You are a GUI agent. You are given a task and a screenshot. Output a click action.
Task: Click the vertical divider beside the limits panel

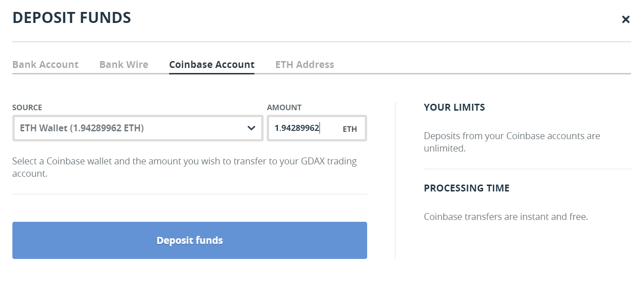[x=395, y=180]
